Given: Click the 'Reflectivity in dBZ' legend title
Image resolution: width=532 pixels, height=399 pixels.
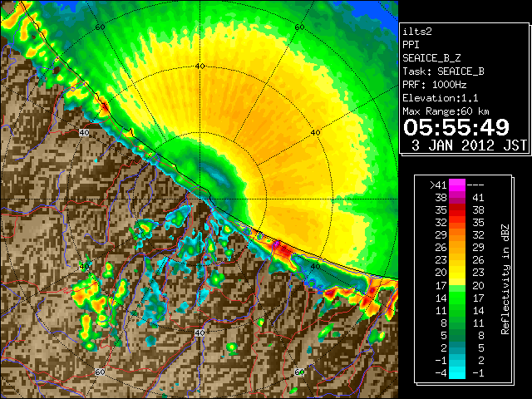Looking at the screenshot, I should (x=505, y=279).
